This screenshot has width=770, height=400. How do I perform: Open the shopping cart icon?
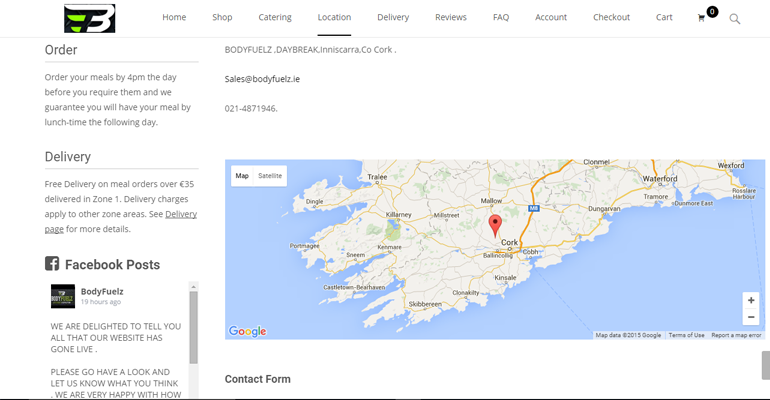click(701, 18)
